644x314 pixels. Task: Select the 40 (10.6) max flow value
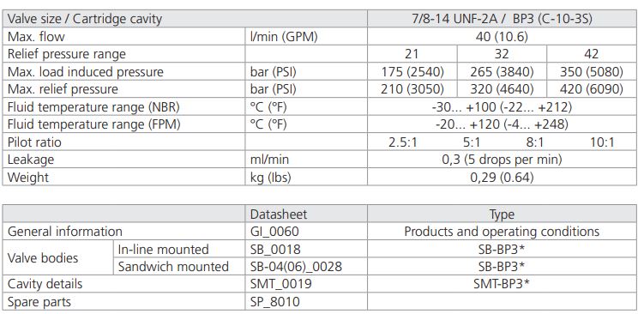tap(502, 37)
